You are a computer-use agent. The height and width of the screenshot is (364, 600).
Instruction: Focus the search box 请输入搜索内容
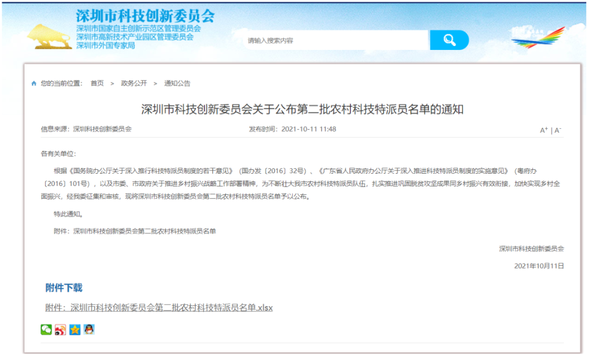click(x=336, y=40)
